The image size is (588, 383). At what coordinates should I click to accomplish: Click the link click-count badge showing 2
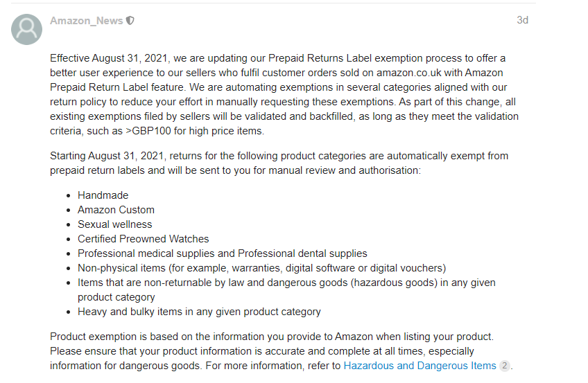pos(505,366)
